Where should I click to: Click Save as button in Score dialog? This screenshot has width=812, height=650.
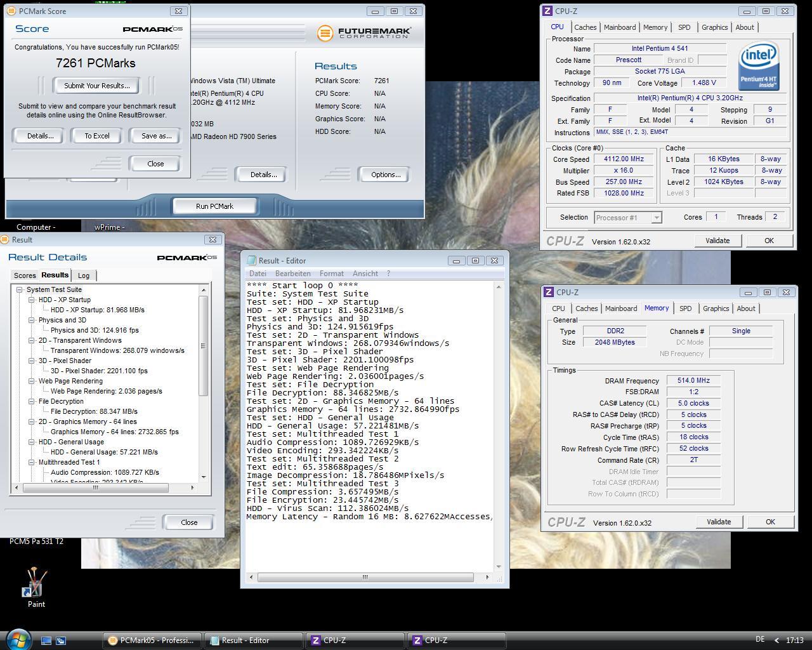click(156, 136)
